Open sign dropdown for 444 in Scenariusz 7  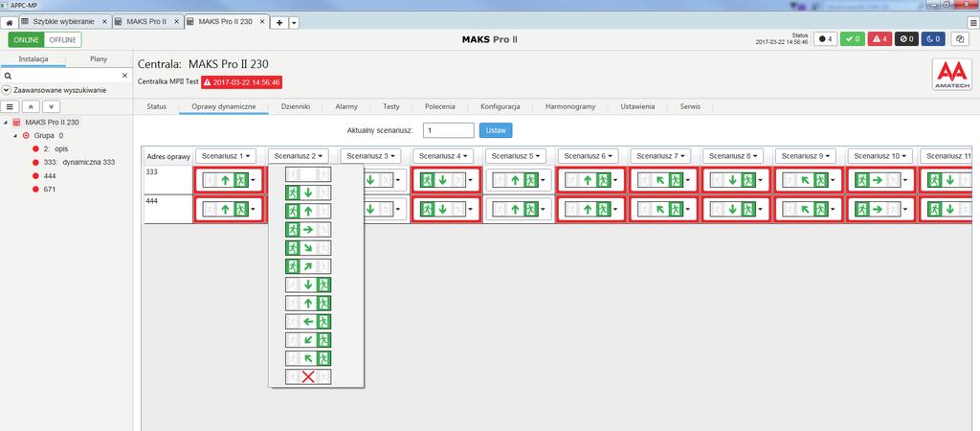[687, 210]
